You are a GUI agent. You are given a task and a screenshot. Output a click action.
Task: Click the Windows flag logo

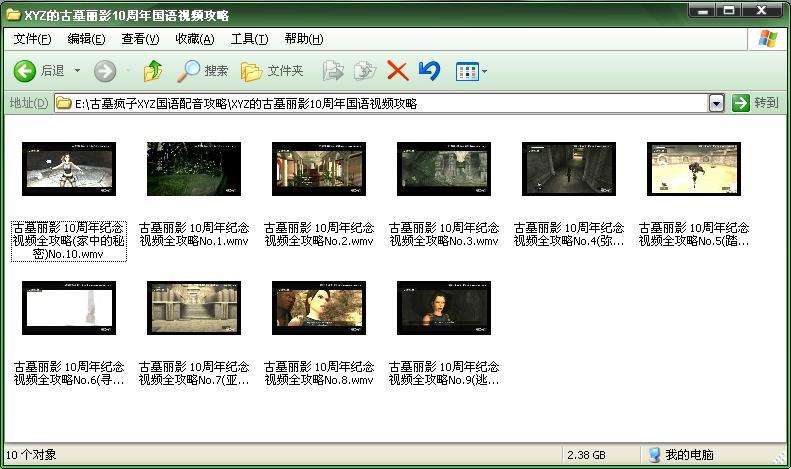(768, 39)
